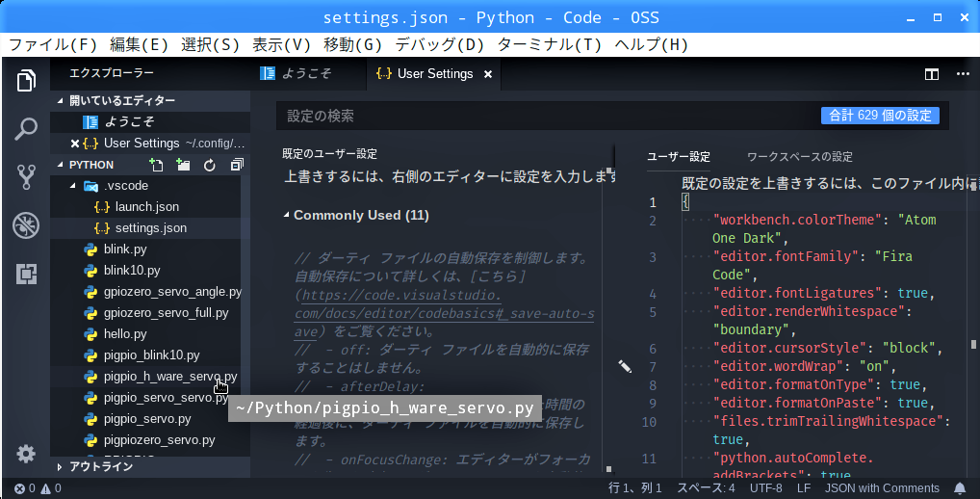Split the editor with layout icon

click(x=932, y=74)
